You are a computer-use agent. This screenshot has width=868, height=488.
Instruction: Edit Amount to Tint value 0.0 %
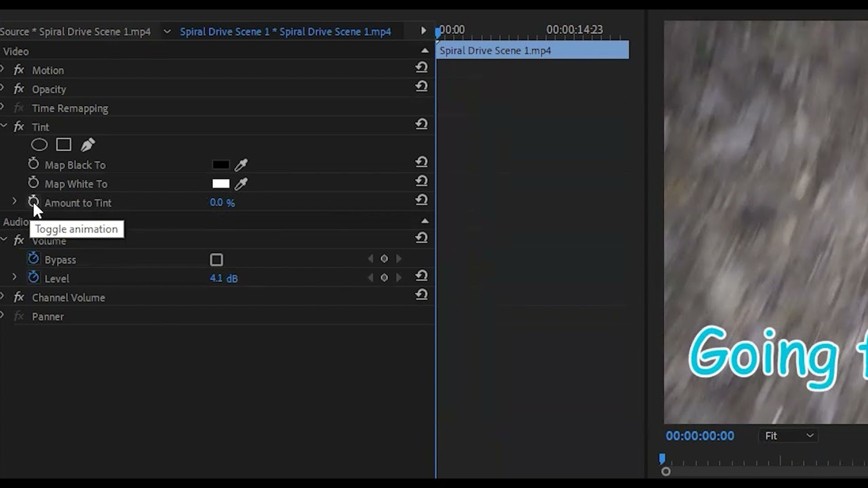(222, 203)
